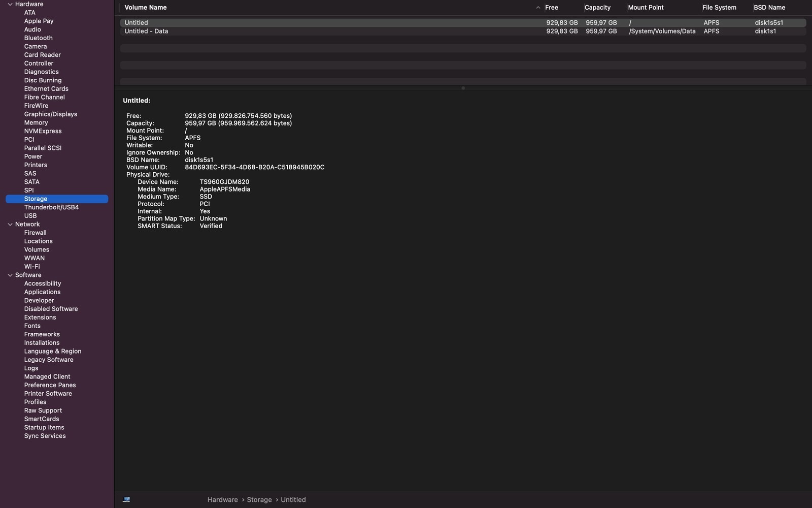Open Wi-Fi network info
This screenshot has height=508, width=812.
pos(32,267)
